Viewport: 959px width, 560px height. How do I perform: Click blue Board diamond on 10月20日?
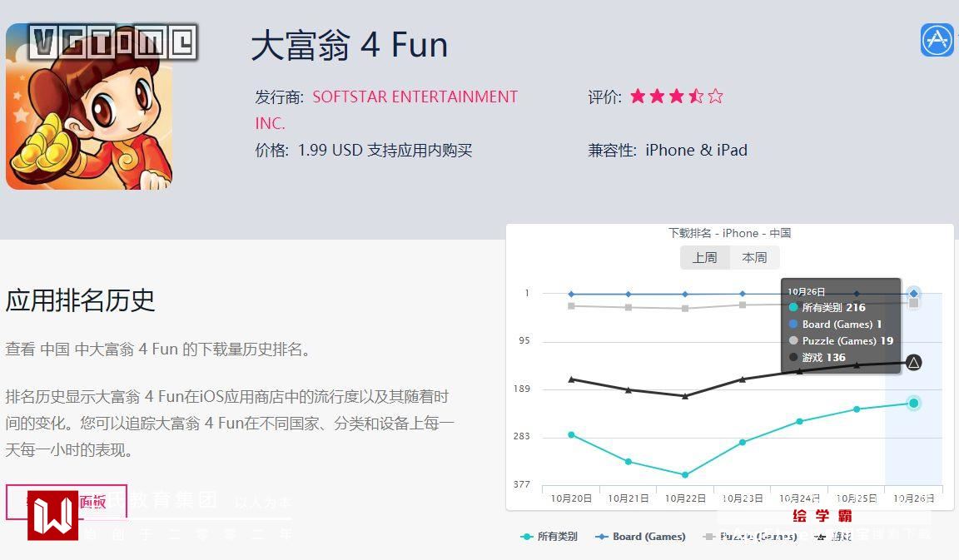[571, 294]
